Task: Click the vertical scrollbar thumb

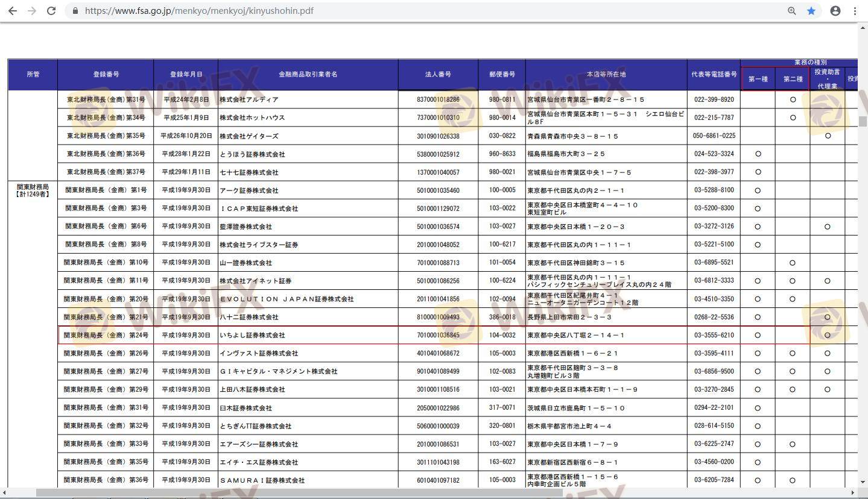Action: tap(863, 121)
